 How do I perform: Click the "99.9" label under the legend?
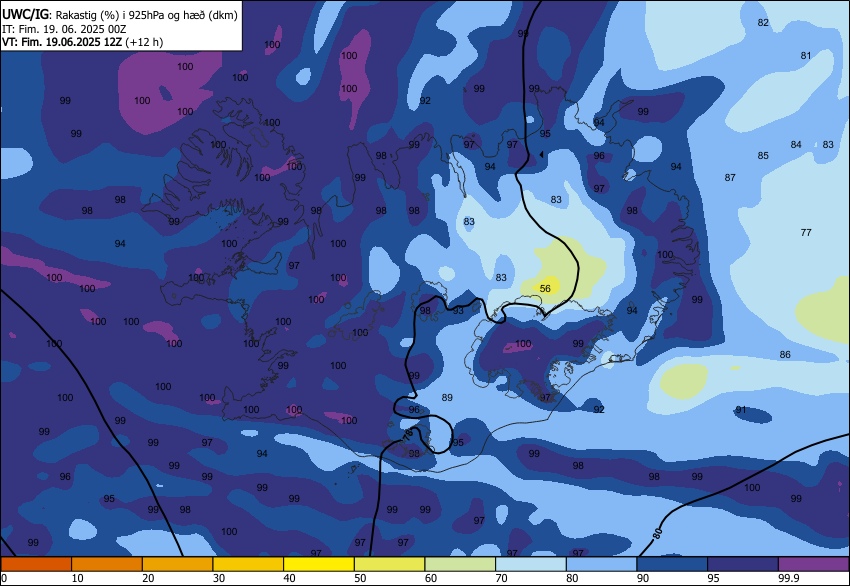tap(789, 578)
